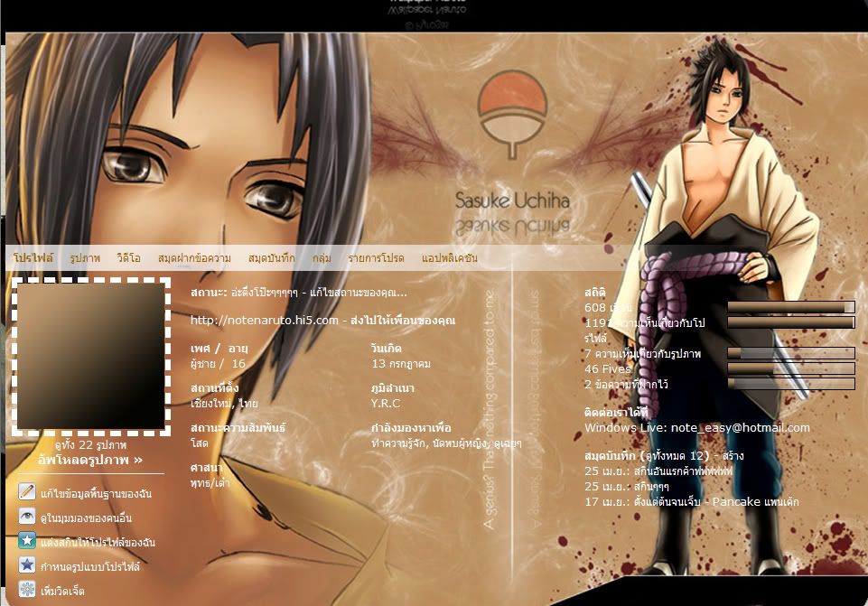The width and height of the screenshot is (868, 606).
Task: Click the location เชียงใหม่, ไทย
Action: 224,404
